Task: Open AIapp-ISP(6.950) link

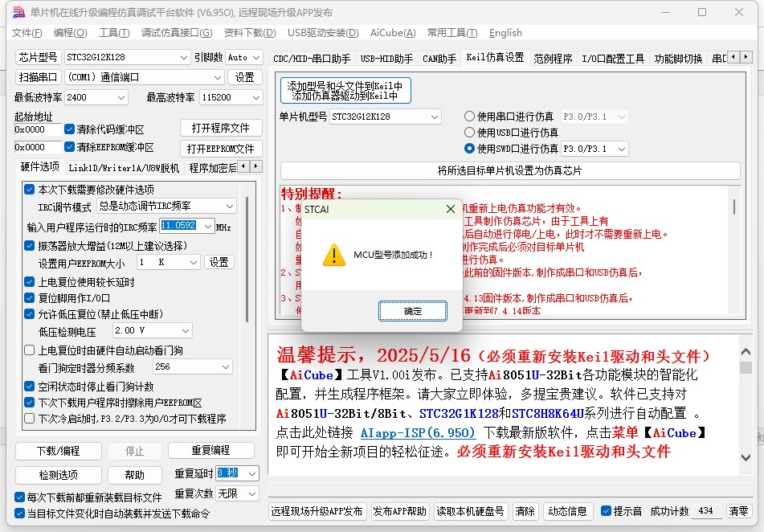Action: [418, 432]
